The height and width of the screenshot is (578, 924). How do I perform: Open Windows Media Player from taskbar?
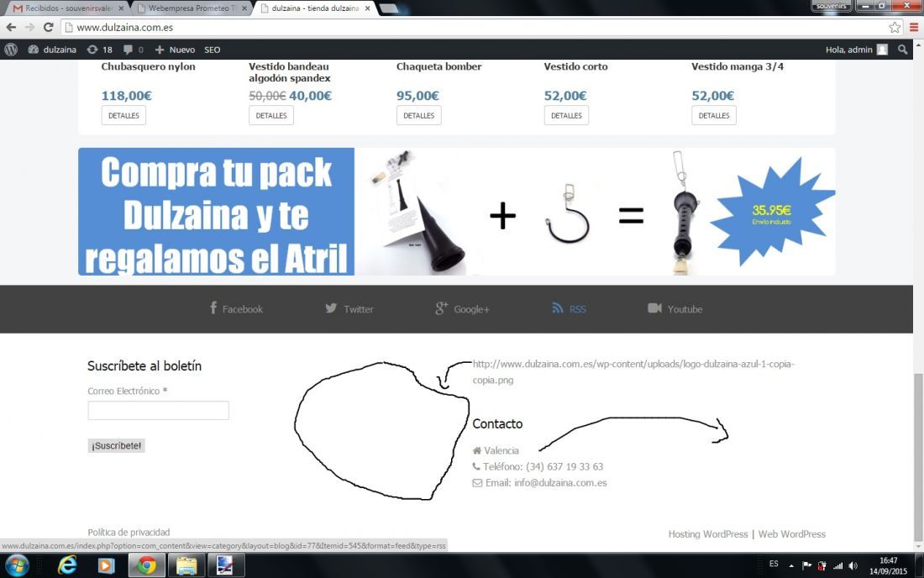tap(106, 565)
